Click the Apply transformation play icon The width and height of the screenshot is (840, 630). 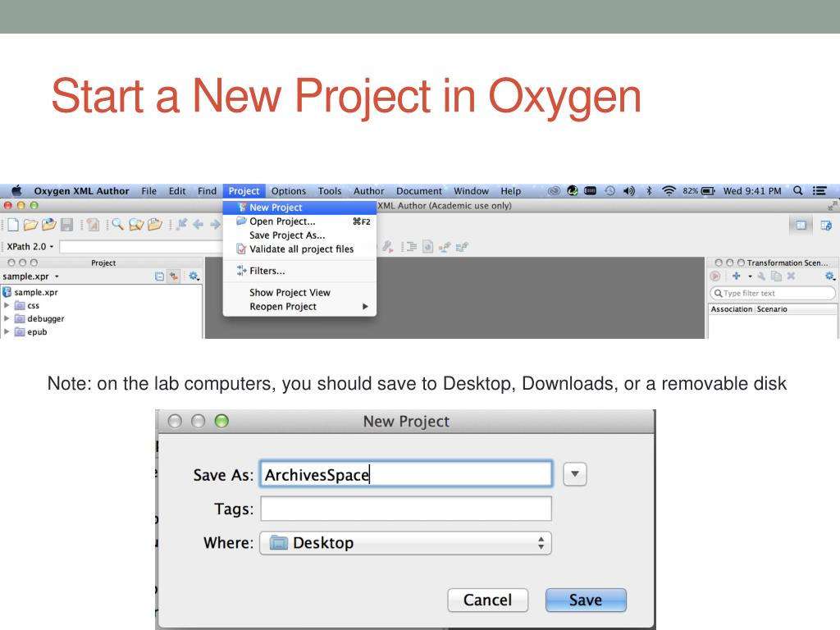point(715,276)
